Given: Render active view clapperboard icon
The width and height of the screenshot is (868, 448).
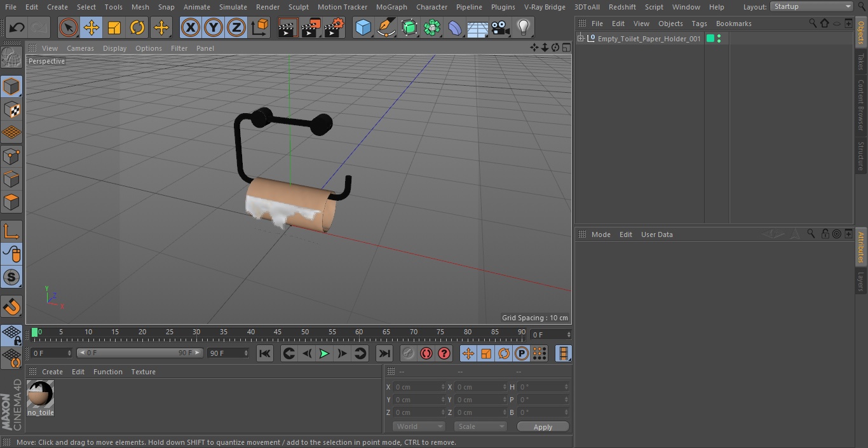Looking at the screenshot, I should pos(288,27).
